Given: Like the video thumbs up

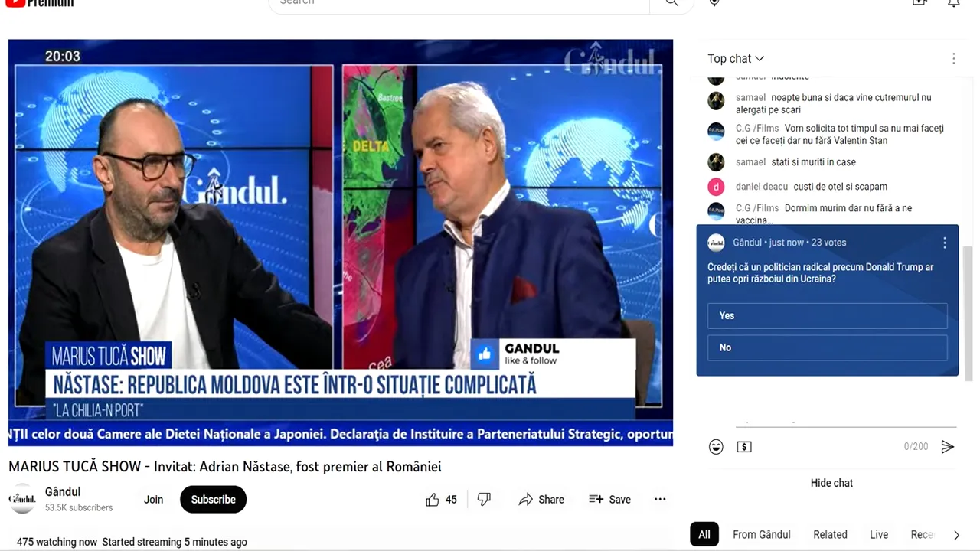Looking at the screenshot, I should (x=433, y=500).
